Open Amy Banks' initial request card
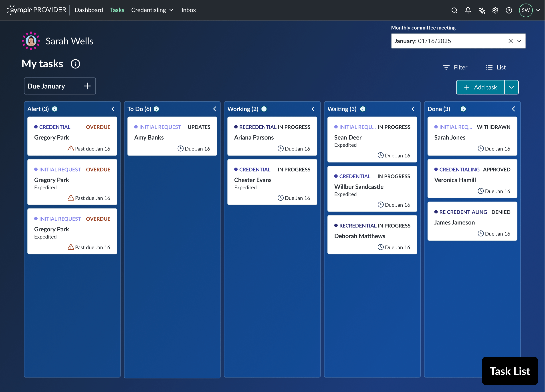 point(172,136)
